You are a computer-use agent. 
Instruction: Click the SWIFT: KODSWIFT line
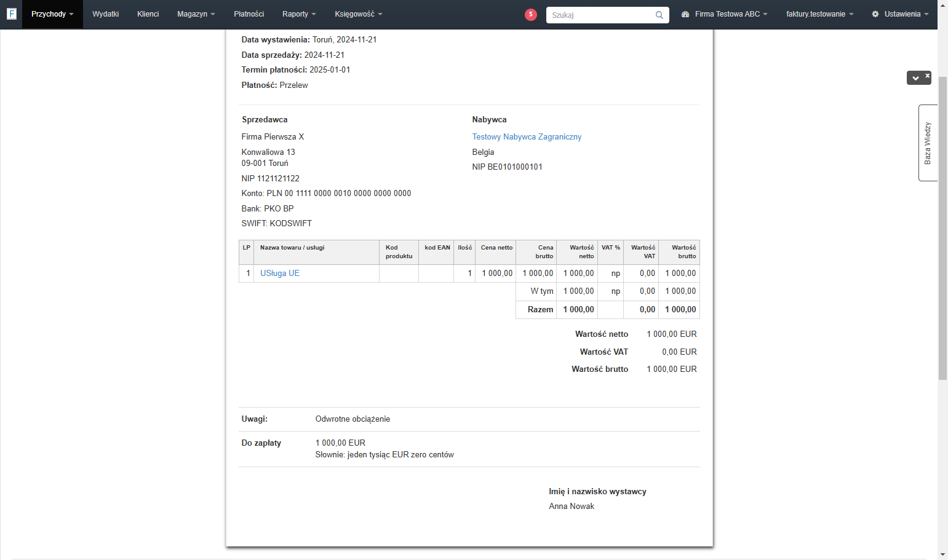click(x=277, y=224)
